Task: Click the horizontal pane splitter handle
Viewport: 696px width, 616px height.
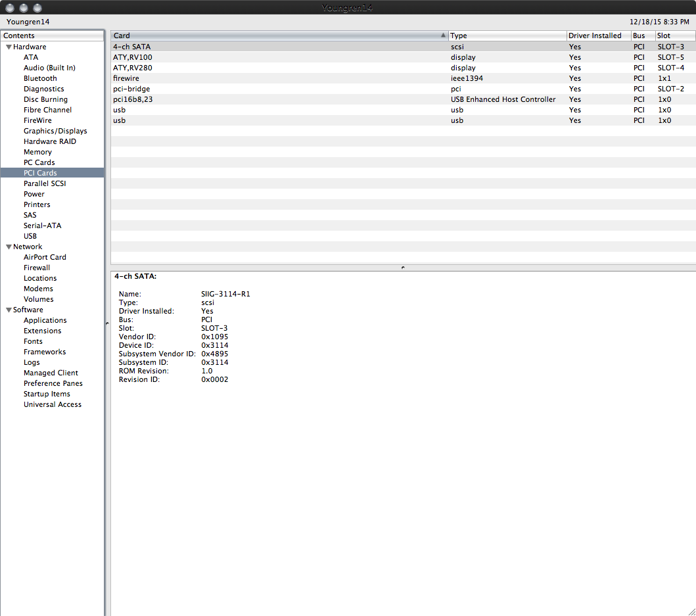Action: pyautogui.click(x=403, y=268)
